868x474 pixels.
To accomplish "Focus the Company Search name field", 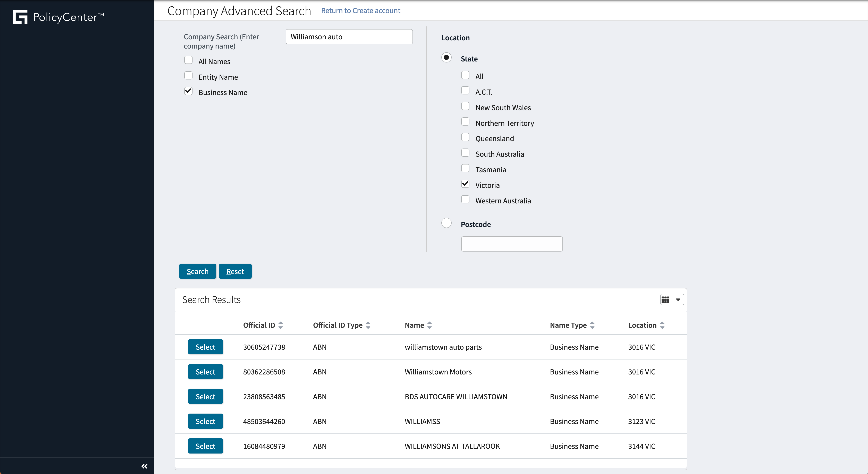I will [349, 37].
